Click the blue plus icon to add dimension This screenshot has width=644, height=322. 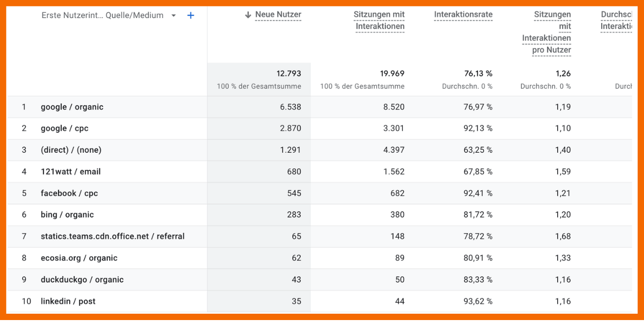[x=191, y=16]
